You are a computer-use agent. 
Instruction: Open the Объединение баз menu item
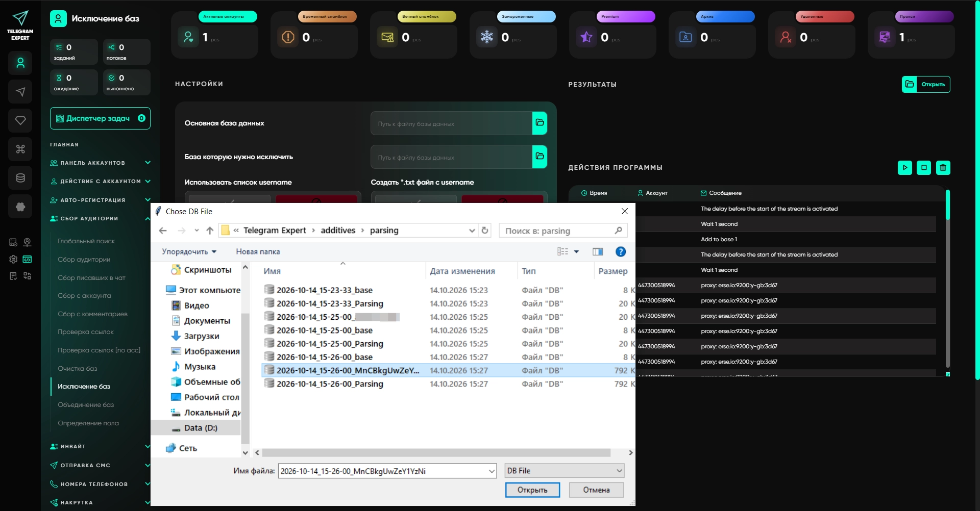[x=86, y=405]
